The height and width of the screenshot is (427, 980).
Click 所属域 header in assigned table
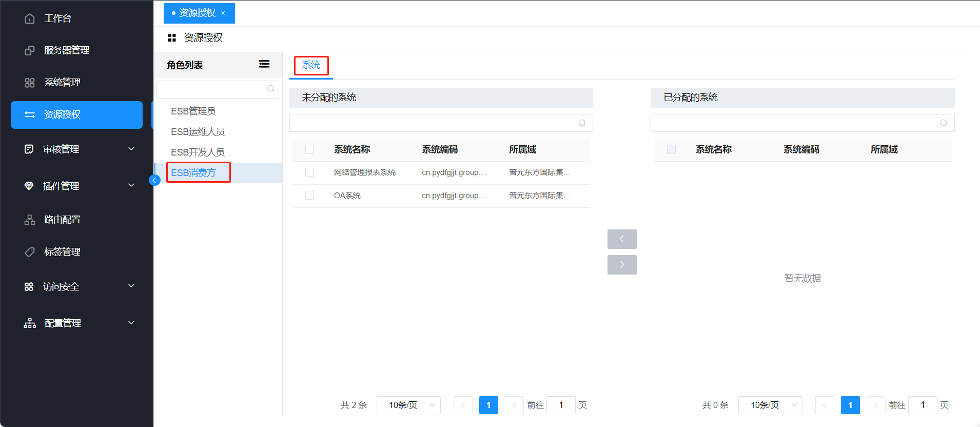click(x=884, y=149)
